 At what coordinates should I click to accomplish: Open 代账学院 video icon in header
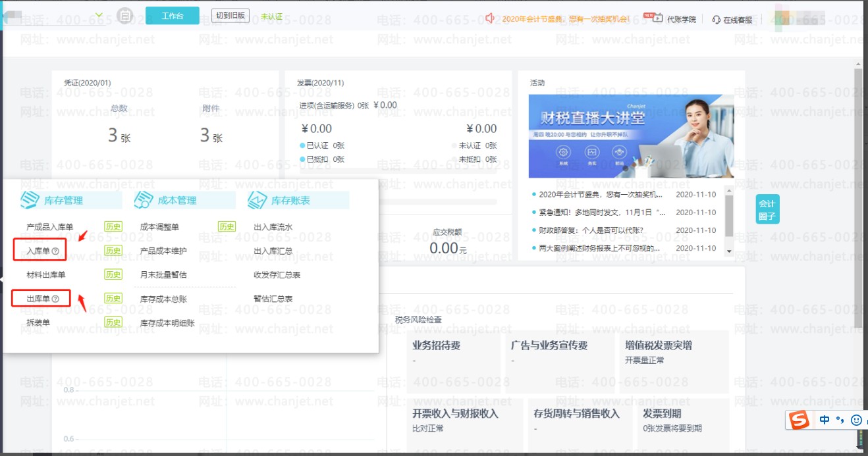[657, 18]
